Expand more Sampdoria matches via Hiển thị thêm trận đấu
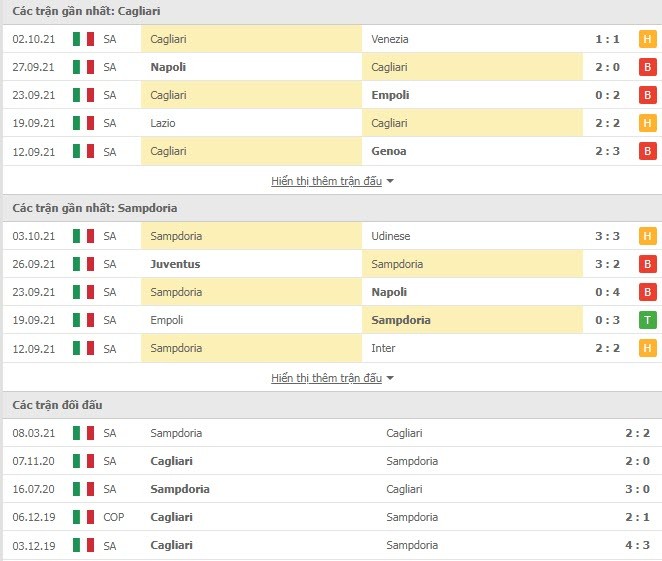 click(x=326, y=378)
